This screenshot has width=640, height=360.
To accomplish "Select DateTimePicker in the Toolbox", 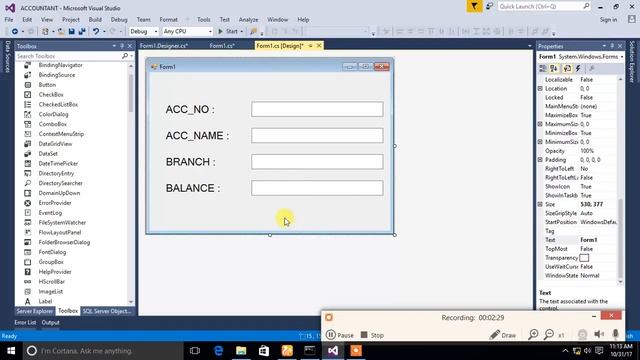I will (x=58, y=163).
